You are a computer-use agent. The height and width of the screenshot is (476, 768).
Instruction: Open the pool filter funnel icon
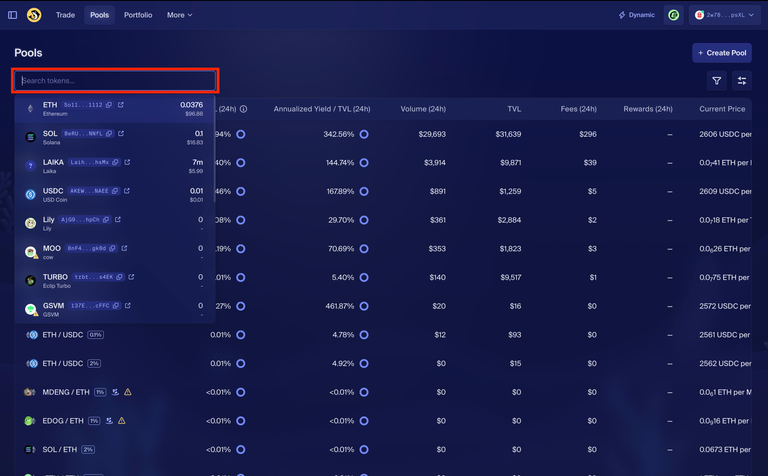[717, 81]
